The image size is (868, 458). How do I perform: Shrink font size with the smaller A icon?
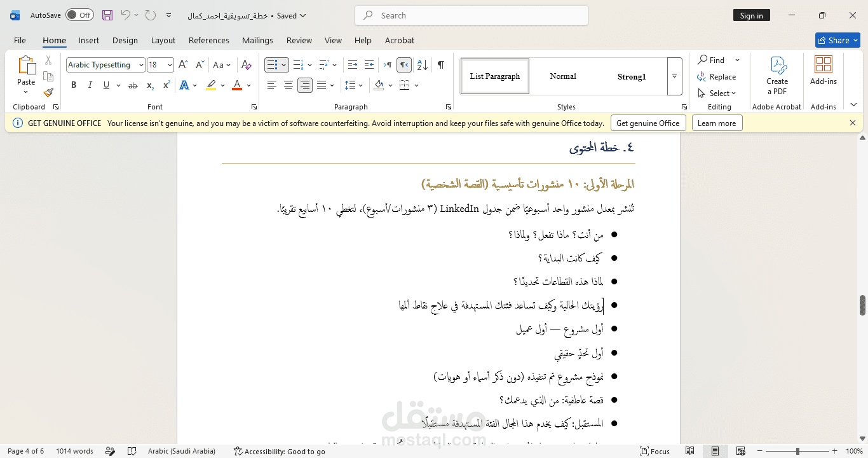point(199,65)
